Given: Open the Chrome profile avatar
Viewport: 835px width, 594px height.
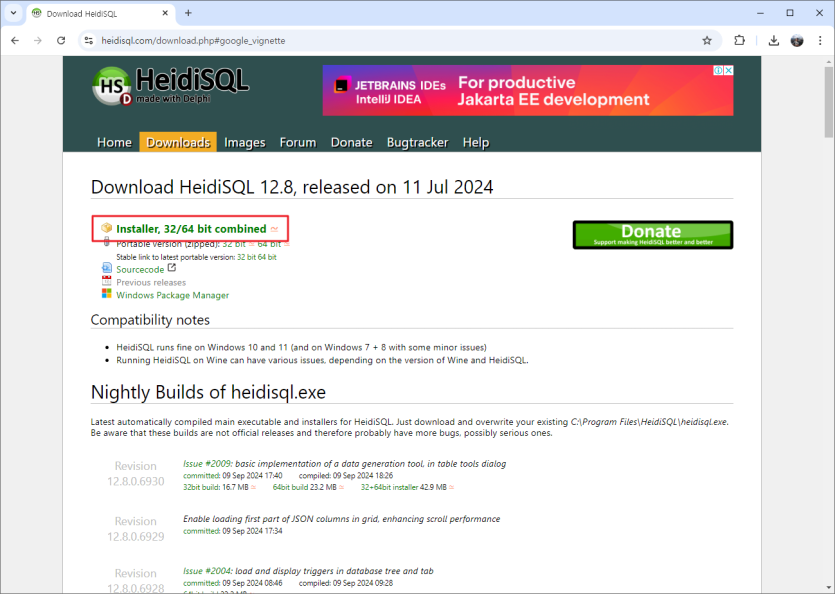Looking at the screenshot, I should click(797, 40).
